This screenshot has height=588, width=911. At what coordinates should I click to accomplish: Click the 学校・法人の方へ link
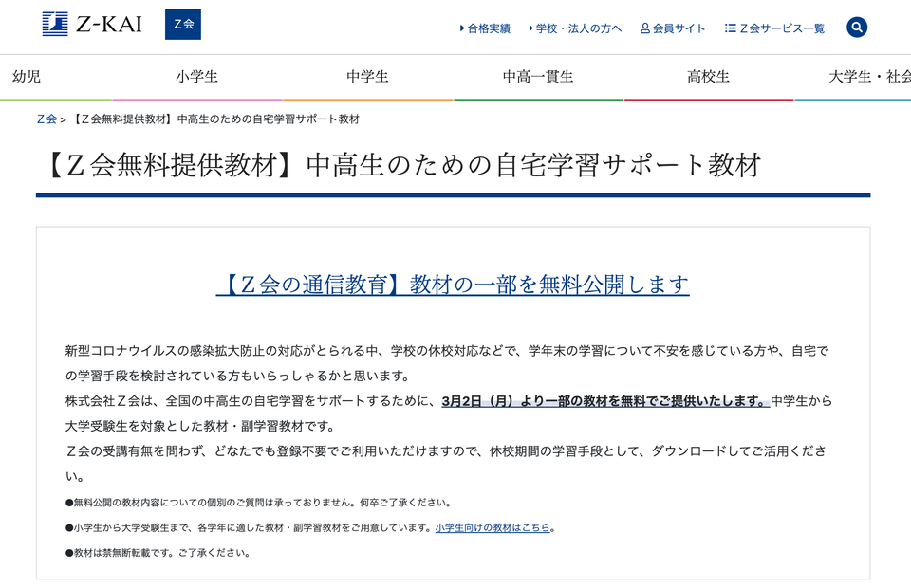(579, 28)
